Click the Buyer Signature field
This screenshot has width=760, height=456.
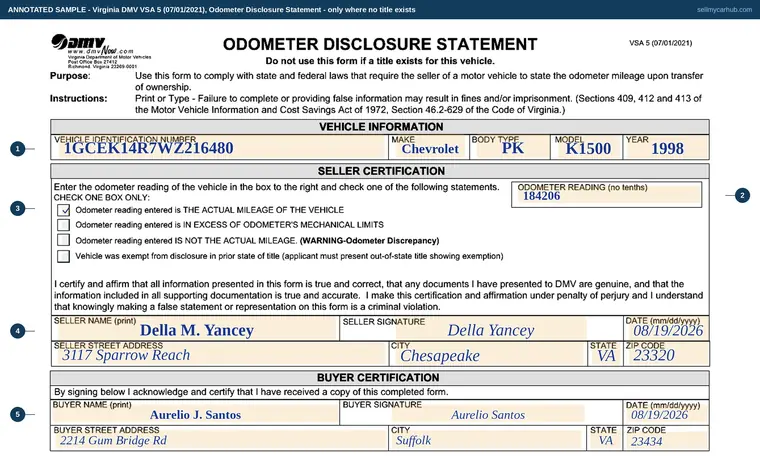[482, 413]
